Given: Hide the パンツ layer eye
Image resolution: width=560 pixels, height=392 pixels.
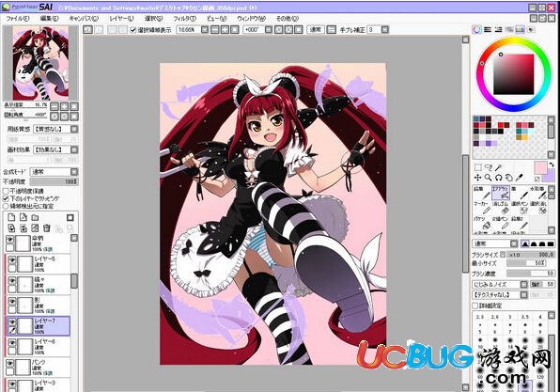Looking at the screenshot, I should [10, 364].
